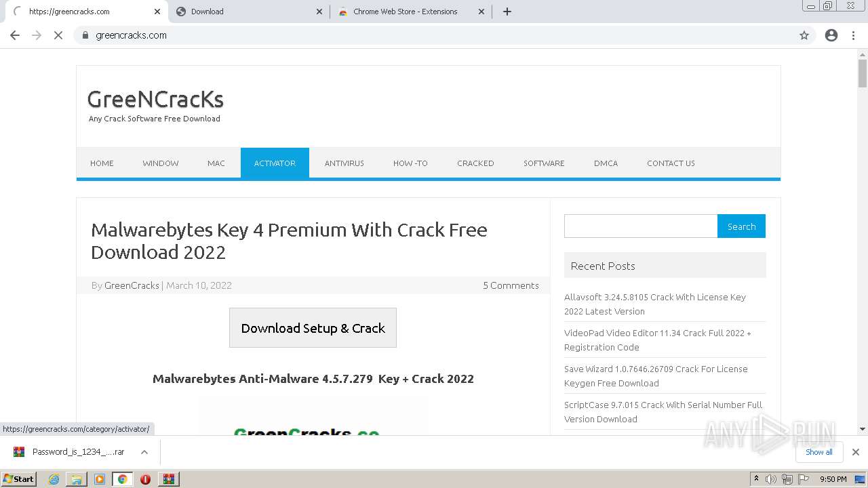Open the volume speaker tray icon

coord(771,479)
